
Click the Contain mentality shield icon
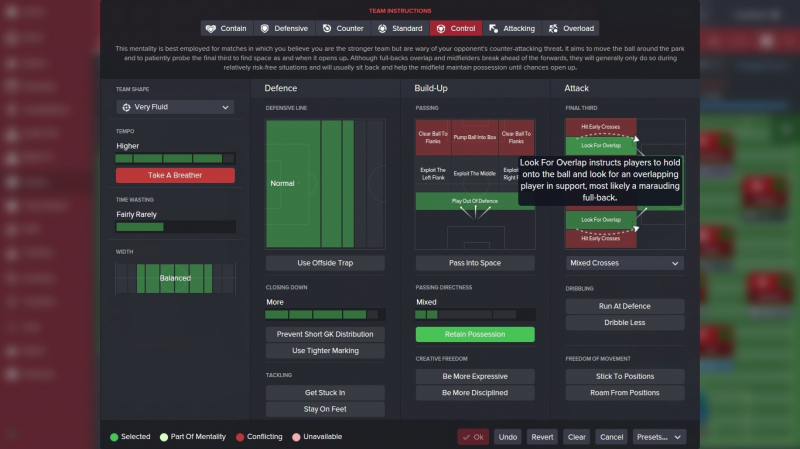pos(211,29)
